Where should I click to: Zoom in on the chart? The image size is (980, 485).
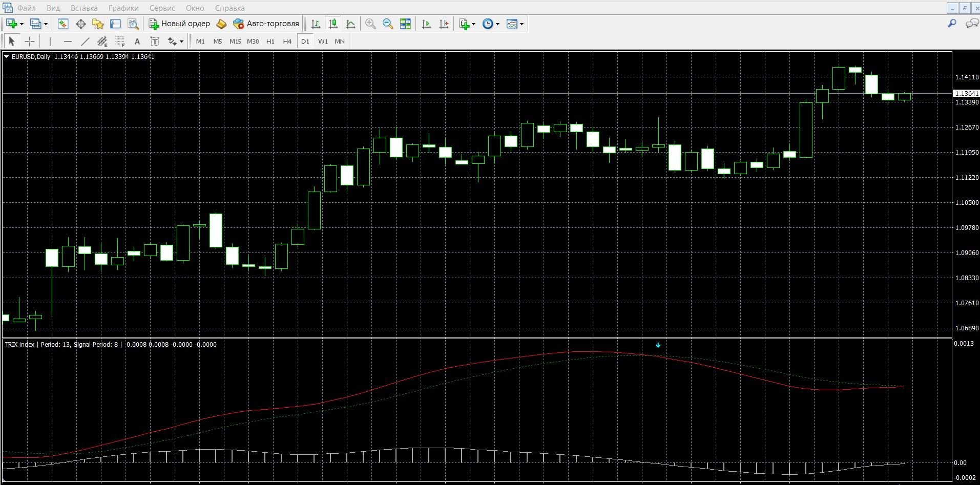[x=370, y=24]
